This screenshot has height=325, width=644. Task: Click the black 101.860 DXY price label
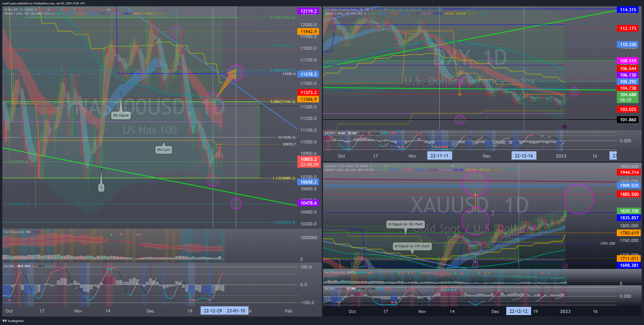point(628,120)
